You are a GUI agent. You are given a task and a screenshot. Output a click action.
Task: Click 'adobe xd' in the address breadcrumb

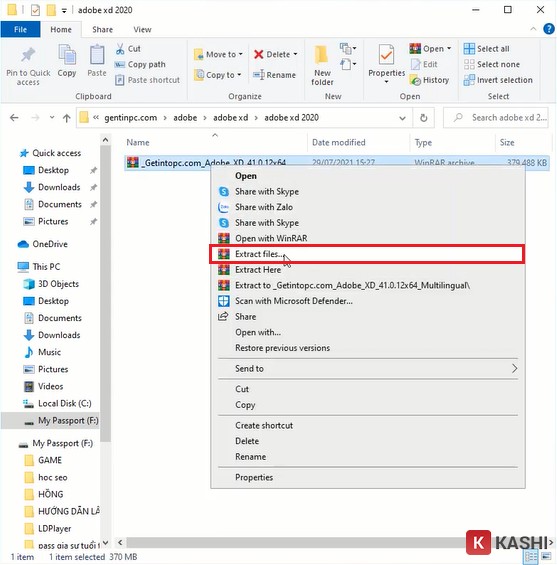[231, 118]
